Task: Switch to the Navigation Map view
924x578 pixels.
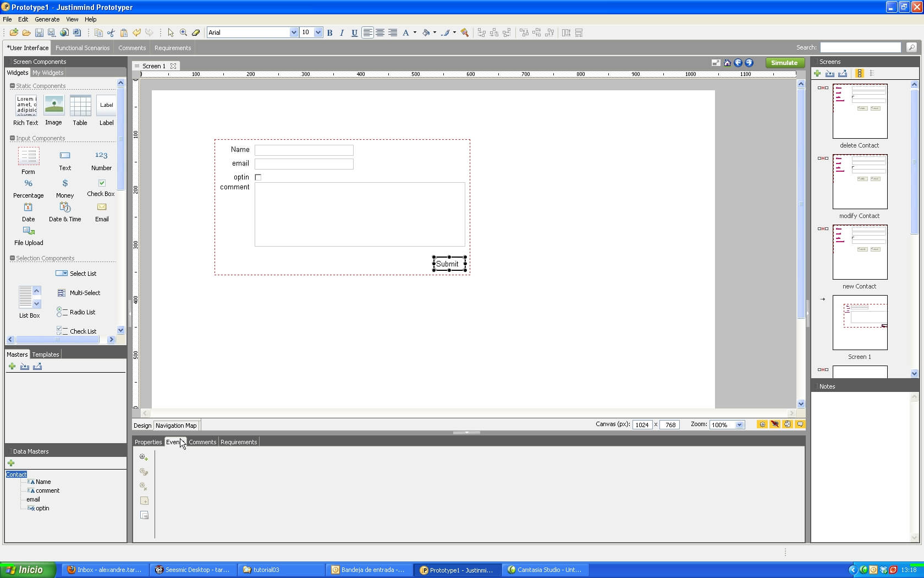Action: [175, 425]
